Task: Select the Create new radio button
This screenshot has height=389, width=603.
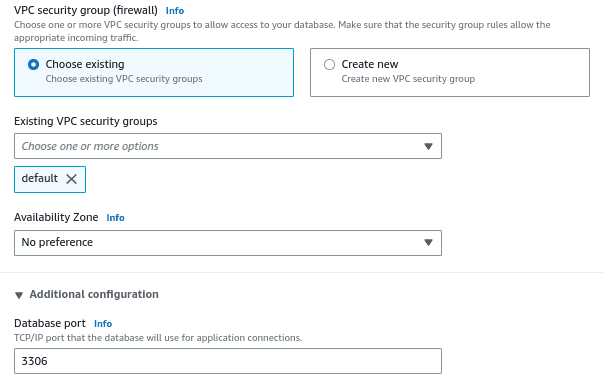Action: tap(329, 65)
